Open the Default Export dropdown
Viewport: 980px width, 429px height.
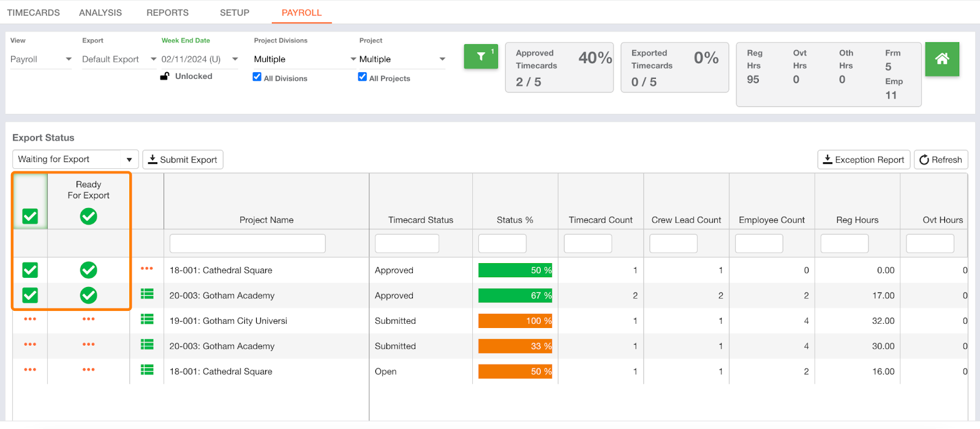[x=119, y=59]
